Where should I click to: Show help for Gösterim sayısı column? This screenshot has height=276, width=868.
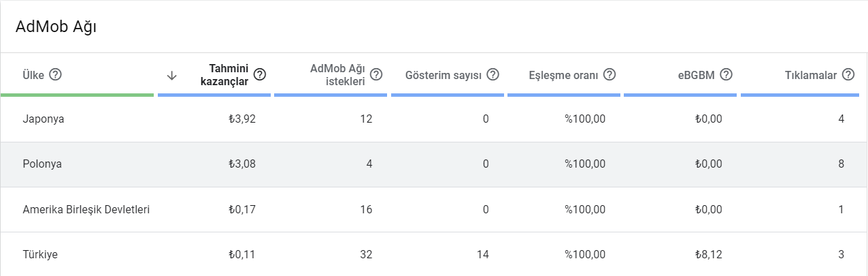tap(493, 74)
